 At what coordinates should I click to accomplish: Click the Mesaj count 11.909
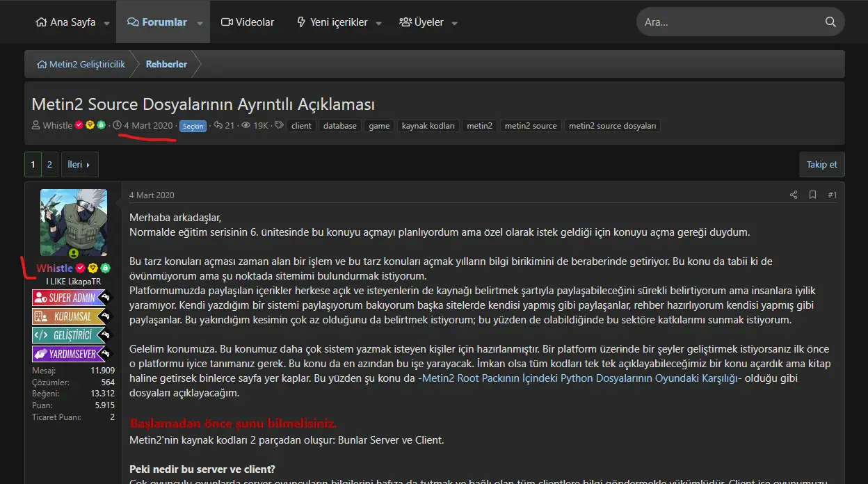pos(103,371)
